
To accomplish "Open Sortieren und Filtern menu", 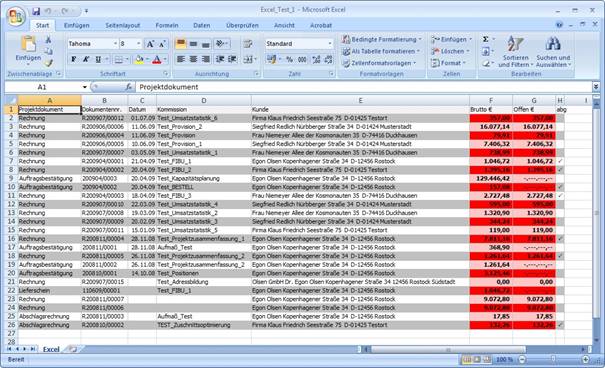I will click(x=515, y=52).
